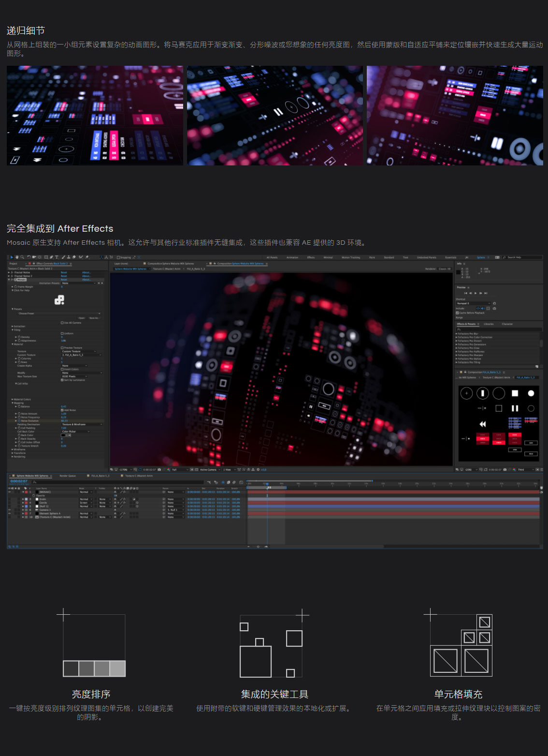Click the Mosaic plugin logo icon
The width and height of the screenshot is (548, 756).
pyautogui.click(x=59, y=300)
